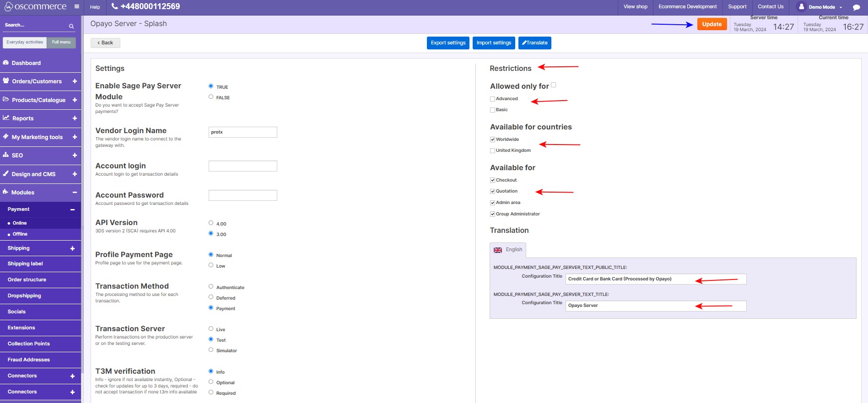Click the My Marketing tools tag icon
Screen dimensions: 868x403
(x=6, y=136)
